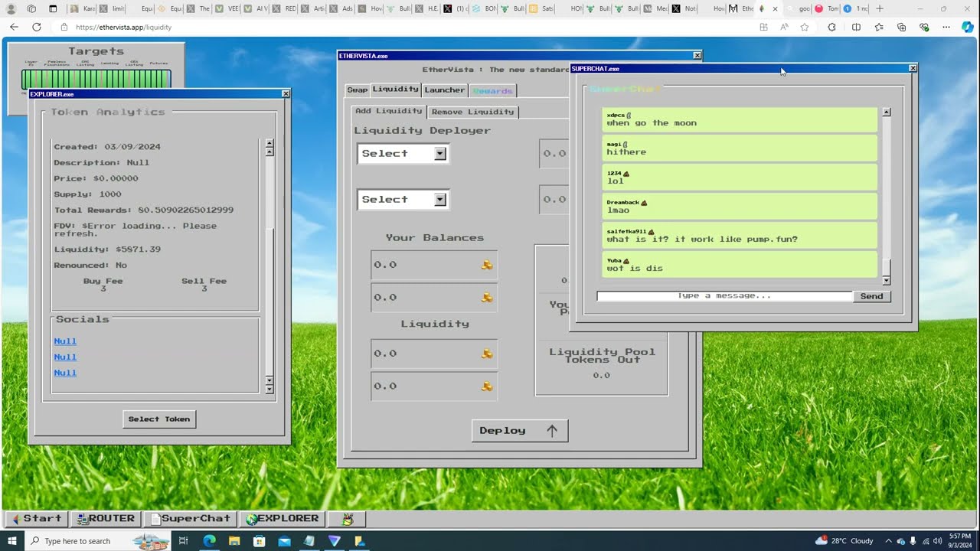
Task: Send the SuperChat message
Action: pyautogui.click(x=872, y=296)
